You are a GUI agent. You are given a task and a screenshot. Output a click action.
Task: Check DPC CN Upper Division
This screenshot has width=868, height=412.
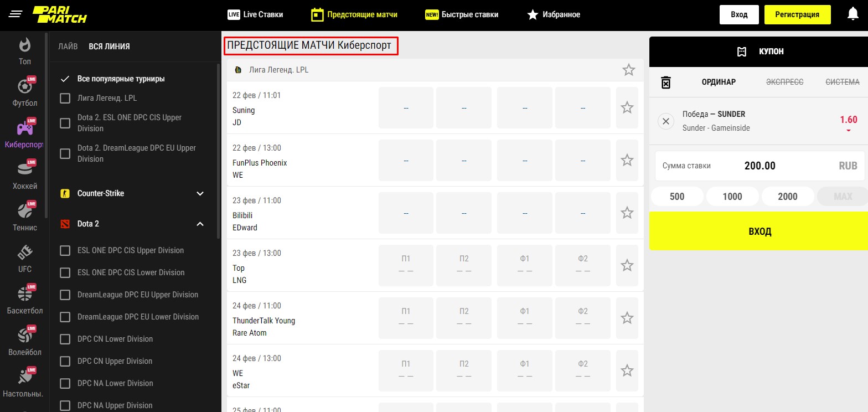pyautogui.click(x=65, y=361)
